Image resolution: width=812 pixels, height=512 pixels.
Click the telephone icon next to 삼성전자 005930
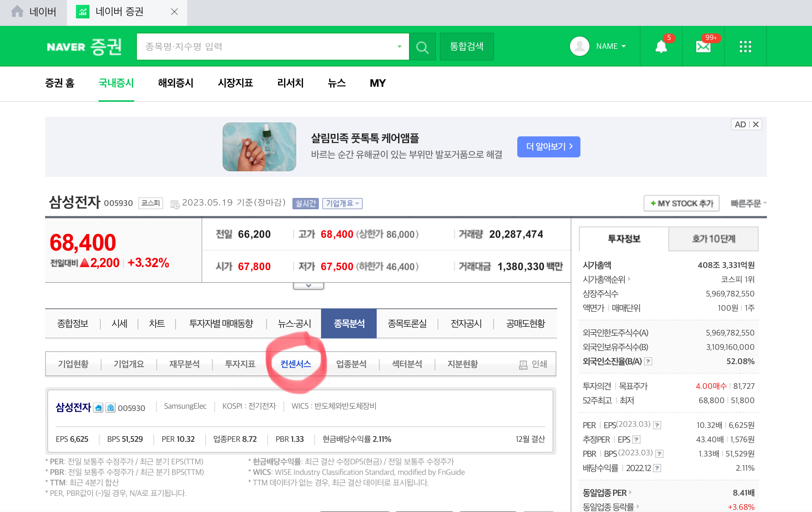[x=111, y=408]
